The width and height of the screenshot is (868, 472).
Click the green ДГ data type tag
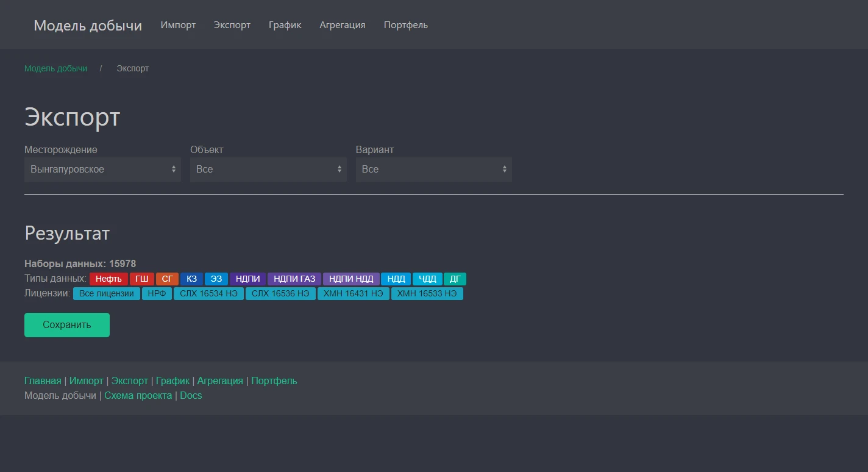point(455,279)
